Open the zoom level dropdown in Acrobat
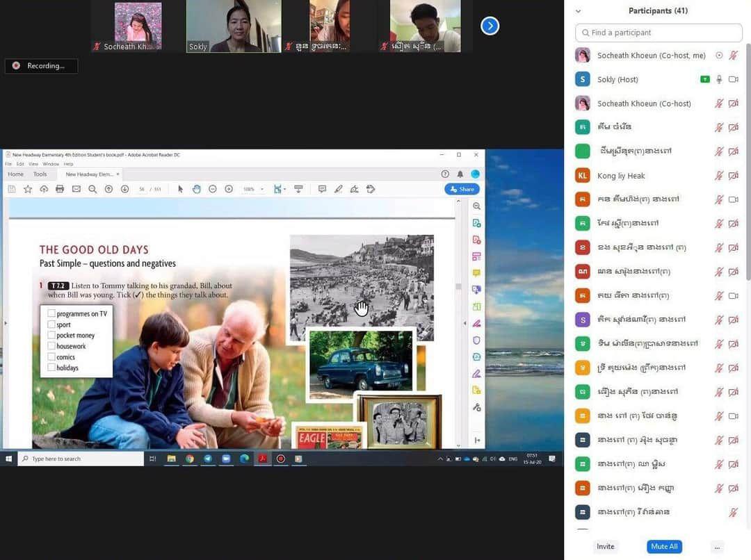This screenshot has width=751, height=560. (x=261, y=189)
